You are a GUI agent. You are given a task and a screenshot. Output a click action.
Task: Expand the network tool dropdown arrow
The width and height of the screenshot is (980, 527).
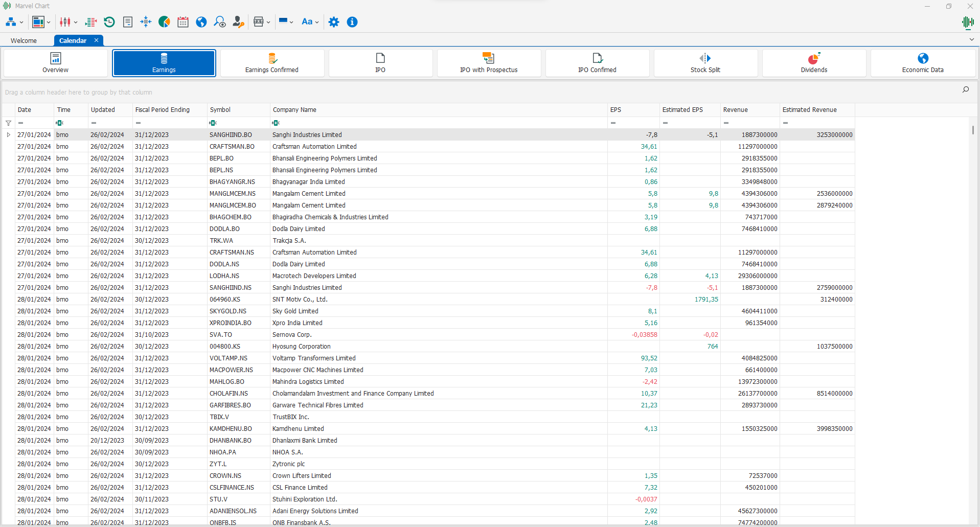21,22
